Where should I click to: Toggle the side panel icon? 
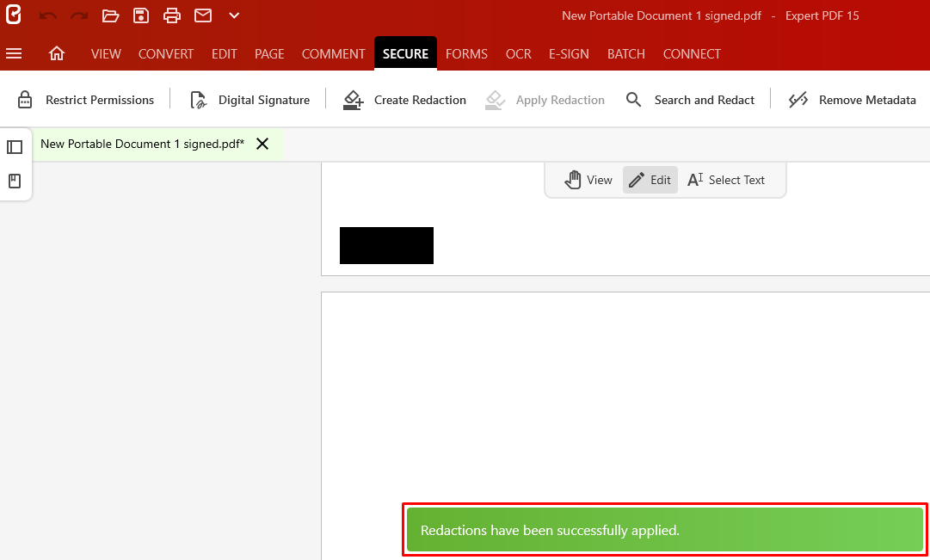15,146
